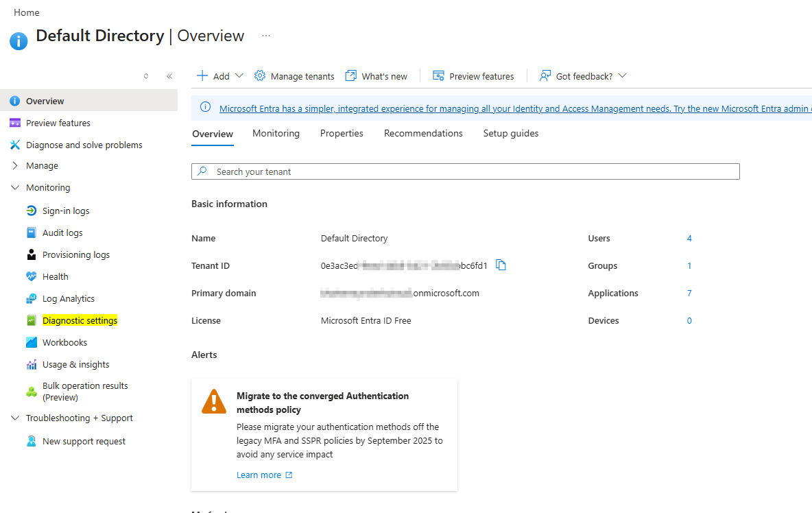Open Diagnostic settings in sidebar
The height and width of the screenshot is (513, 812).
80,320
